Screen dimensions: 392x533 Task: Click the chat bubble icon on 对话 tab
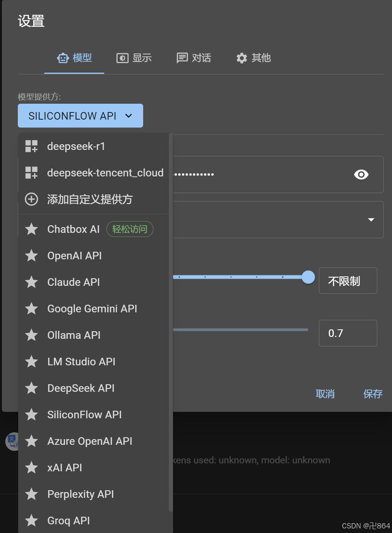(182, 58)
